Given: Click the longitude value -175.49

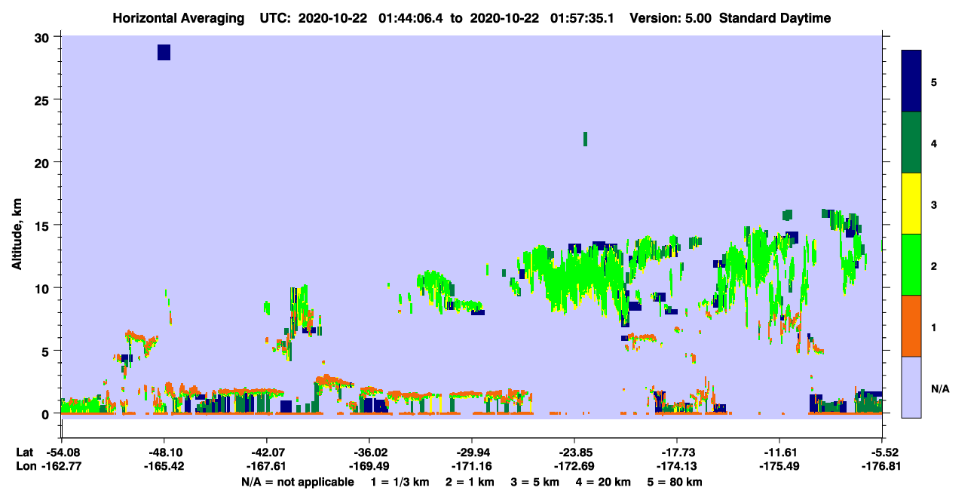Looking at the screenshot, I should (779, 467).
